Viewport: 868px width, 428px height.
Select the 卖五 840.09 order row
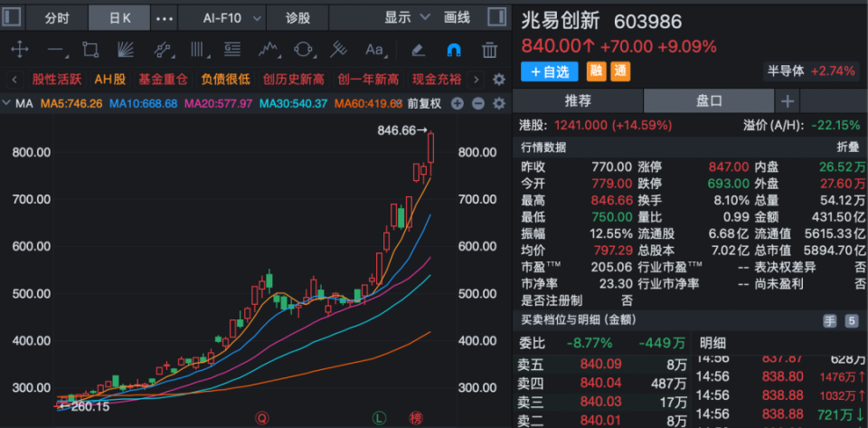pyautogui.click(x=602, y=365)
